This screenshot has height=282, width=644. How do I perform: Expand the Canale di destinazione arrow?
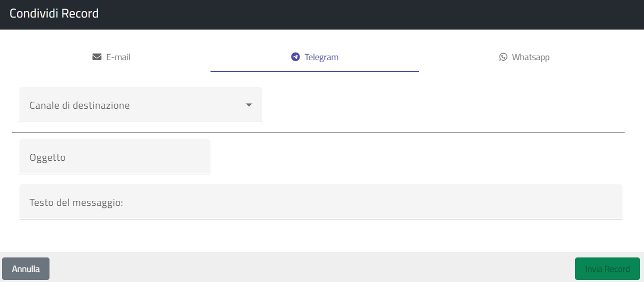point(249,105)
